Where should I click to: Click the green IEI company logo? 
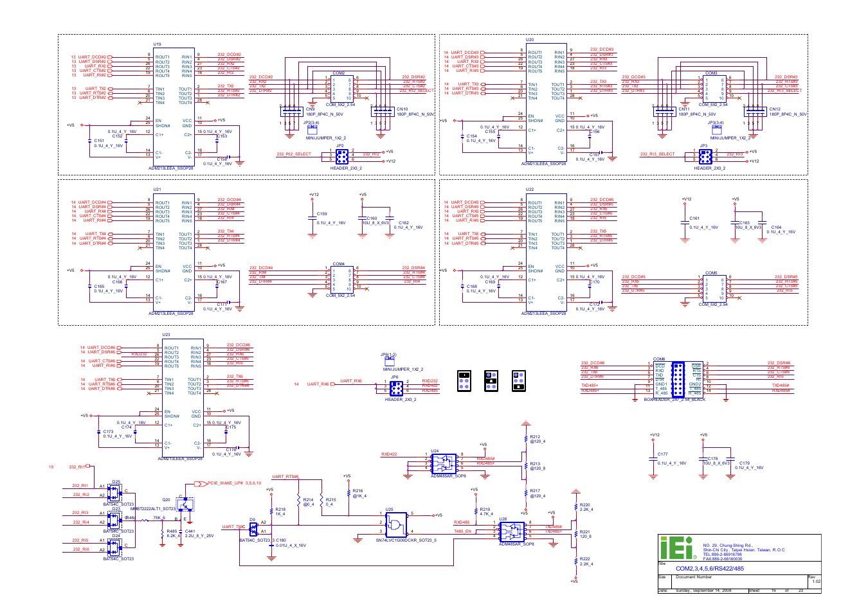[678, 548]
